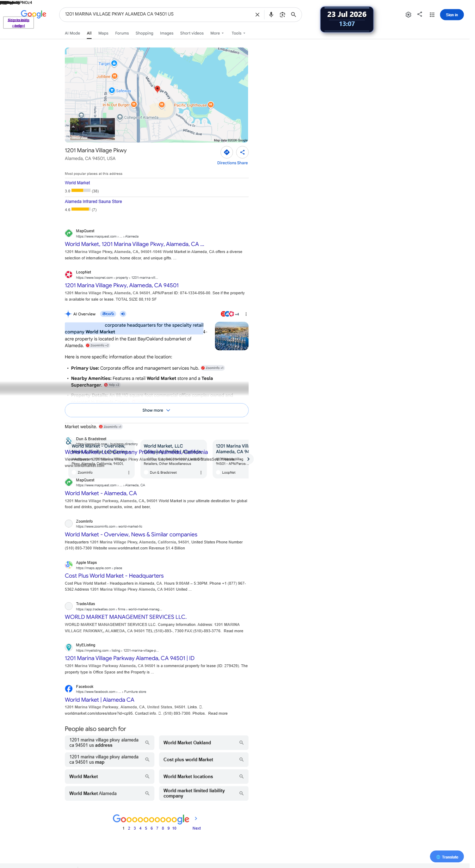Click the Jollibee pin on the map

click(x=115, y=76)
